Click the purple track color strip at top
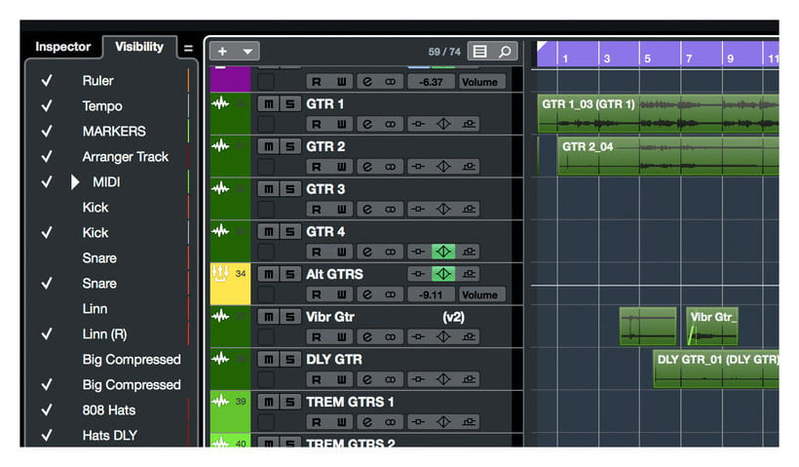 tap(230, 80)
